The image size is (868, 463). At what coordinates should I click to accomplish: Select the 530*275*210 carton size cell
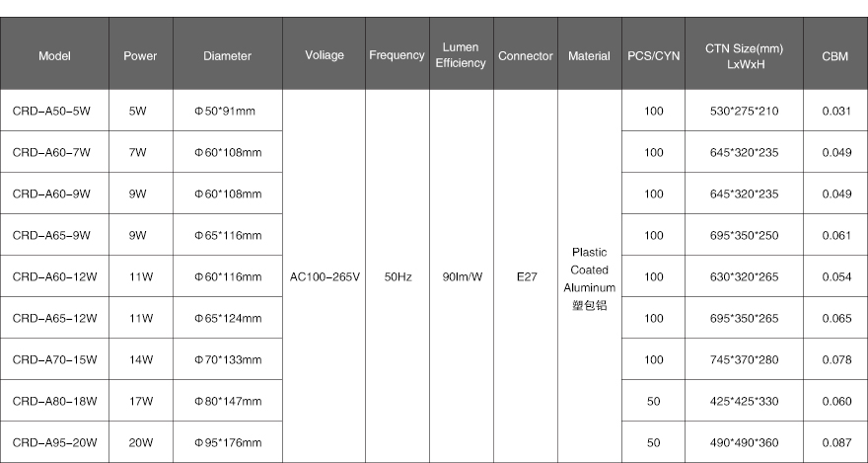click(744, 111)
